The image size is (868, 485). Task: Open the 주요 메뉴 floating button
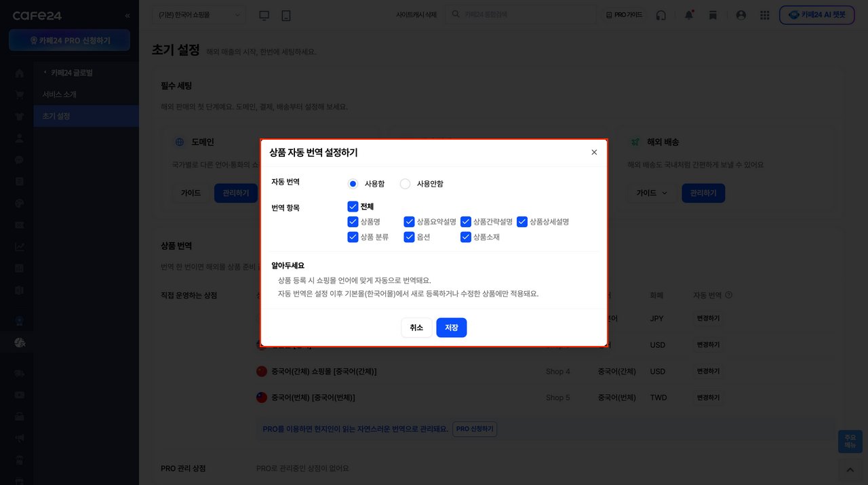click(850, 441)
